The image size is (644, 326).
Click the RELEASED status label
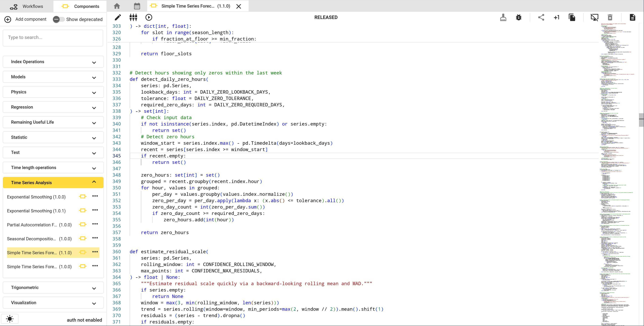click(326, 17)
